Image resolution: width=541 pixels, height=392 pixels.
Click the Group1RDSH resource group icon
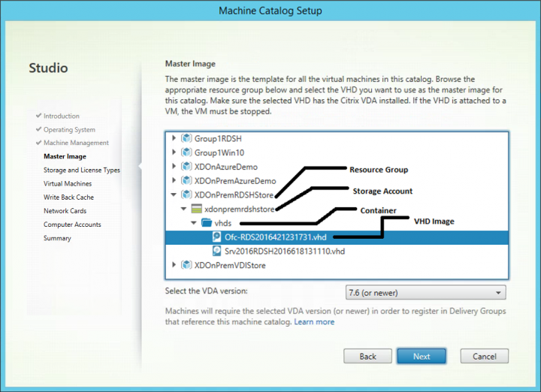coord(187,138)
